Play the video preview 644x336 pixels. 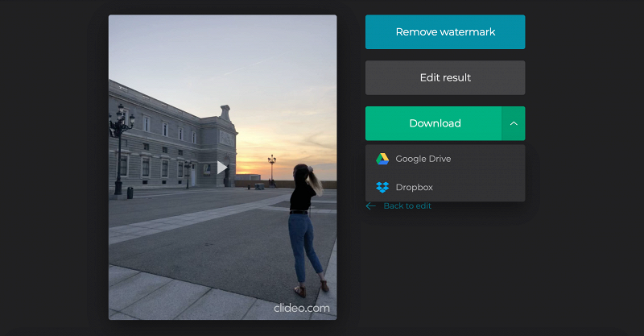222,168
